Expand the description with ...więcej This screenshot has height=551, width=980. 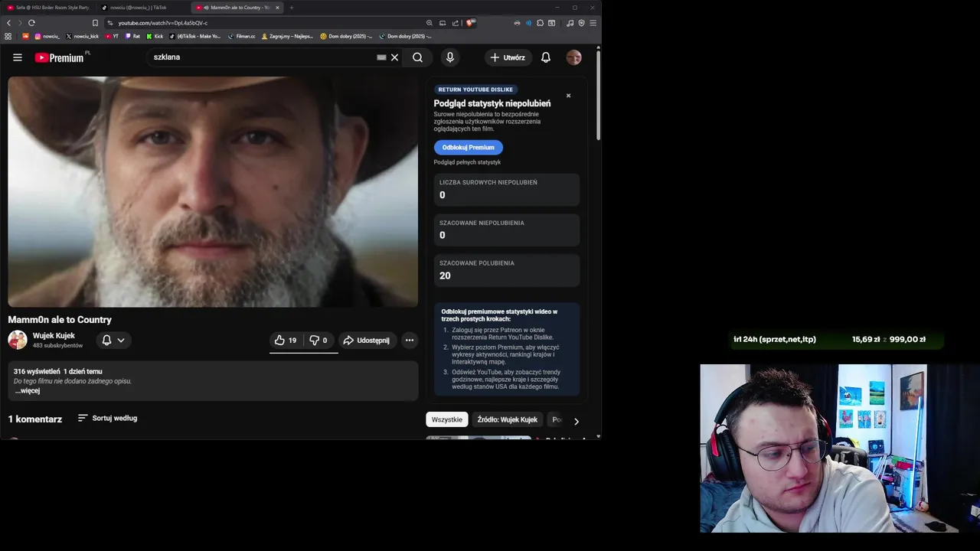point(28,390)
